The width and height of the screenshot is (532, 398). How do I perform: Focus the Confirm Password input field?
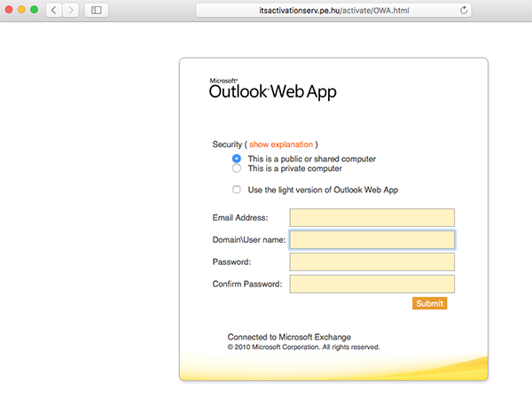pos(372,284)
